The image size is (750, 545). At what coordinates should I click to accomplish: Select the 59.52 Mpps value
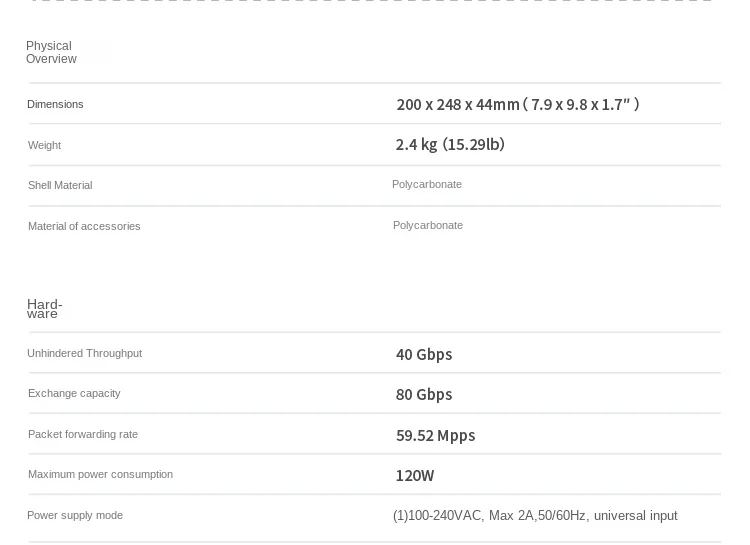(435, 435)
